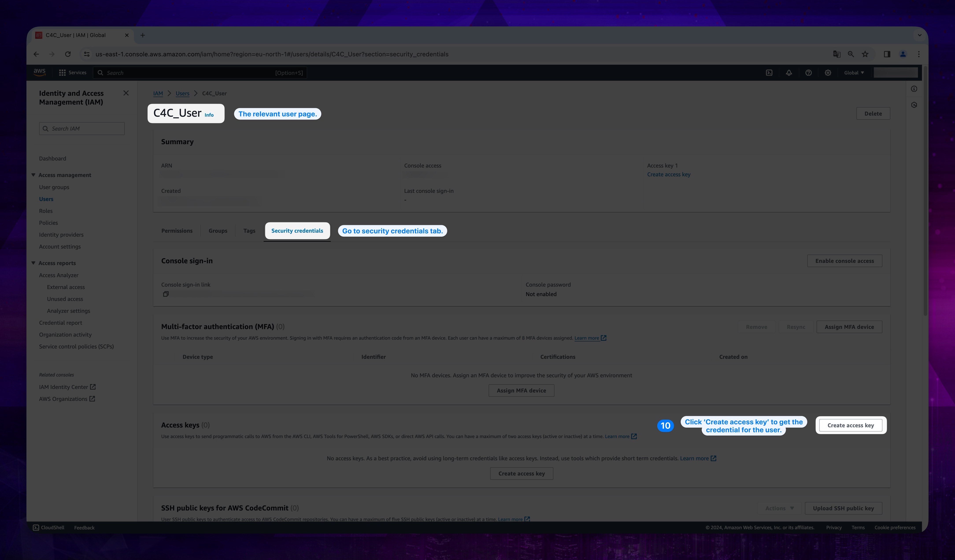This screenshot has width=955, height=560.
Task: Open Access Analyzer in sidebar
Action: point(59,275)
